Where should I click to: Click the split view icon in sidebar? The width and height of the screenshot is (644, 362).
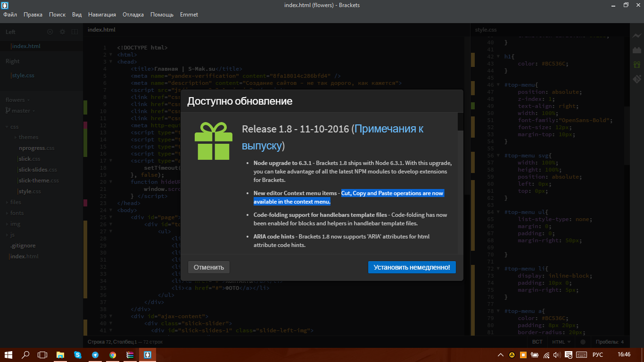[74, 32]
